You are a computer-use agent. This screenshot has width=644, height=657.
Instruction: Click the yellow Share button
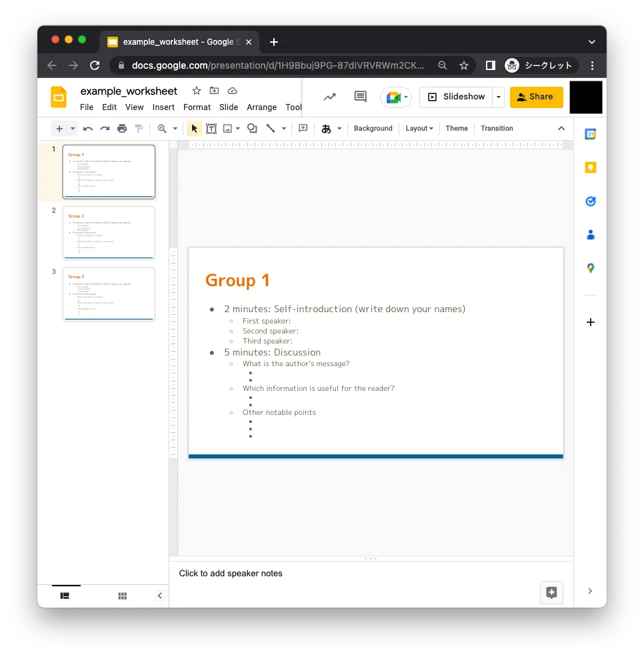pos(536,97)
